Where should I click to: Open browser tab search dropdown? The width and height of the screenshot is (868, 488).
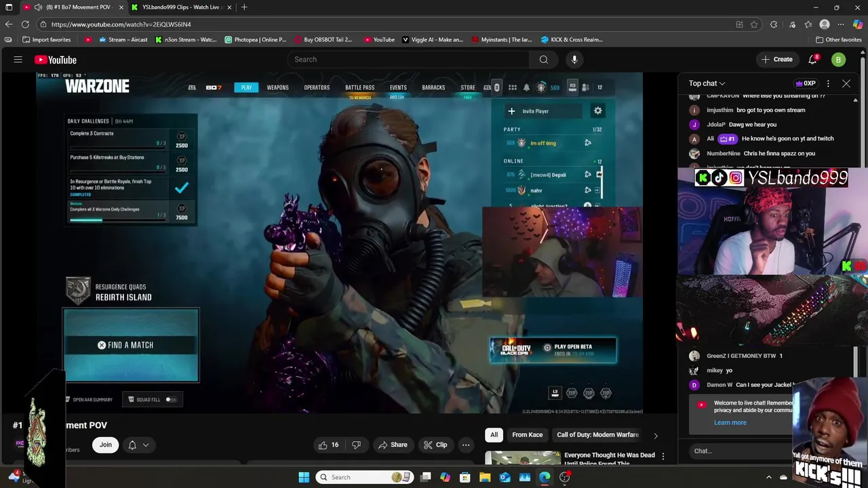click(x=9, y=7)
